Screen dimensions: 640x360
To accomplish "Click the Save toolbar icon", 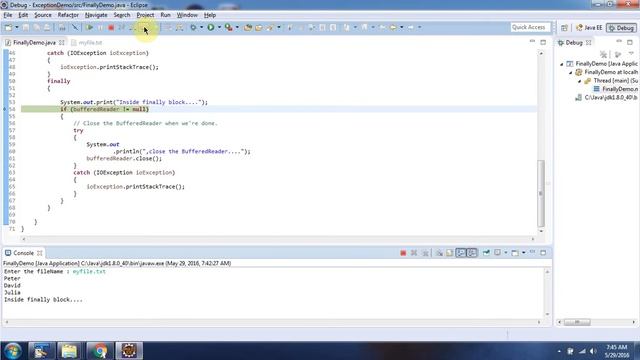I will [x=25, y=27].
